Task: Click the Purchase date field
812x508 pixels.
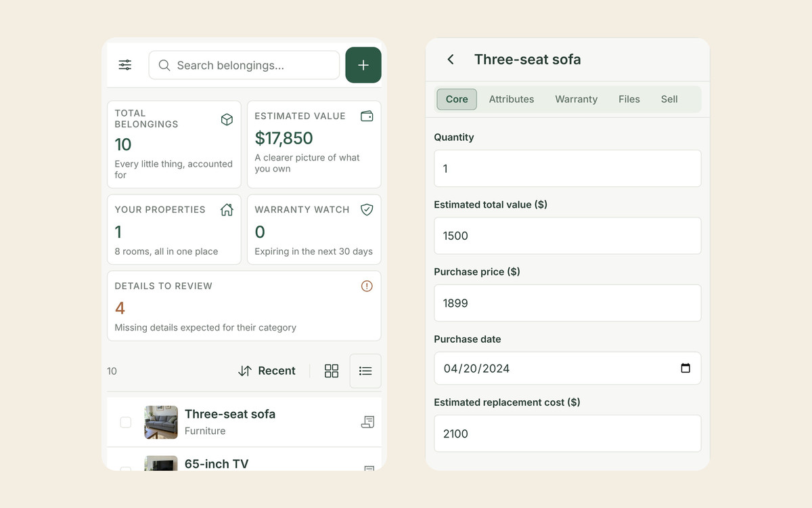Action: tap(568, 368)
